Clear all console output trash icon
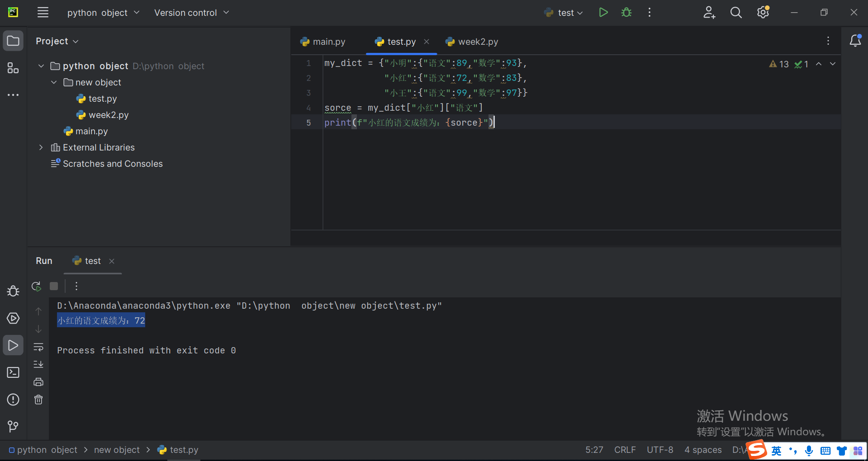Viewport: 868px width, 461px height. (x=38, y=400)
